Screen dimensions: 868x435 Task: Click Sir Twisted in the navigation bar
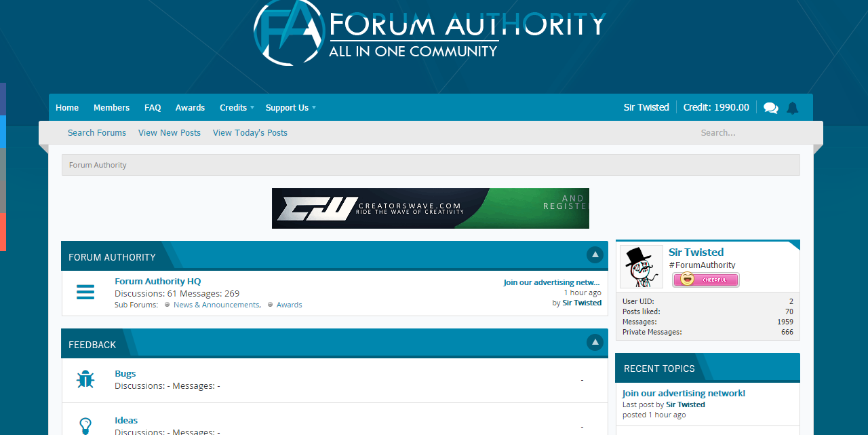tap(646, 107)
